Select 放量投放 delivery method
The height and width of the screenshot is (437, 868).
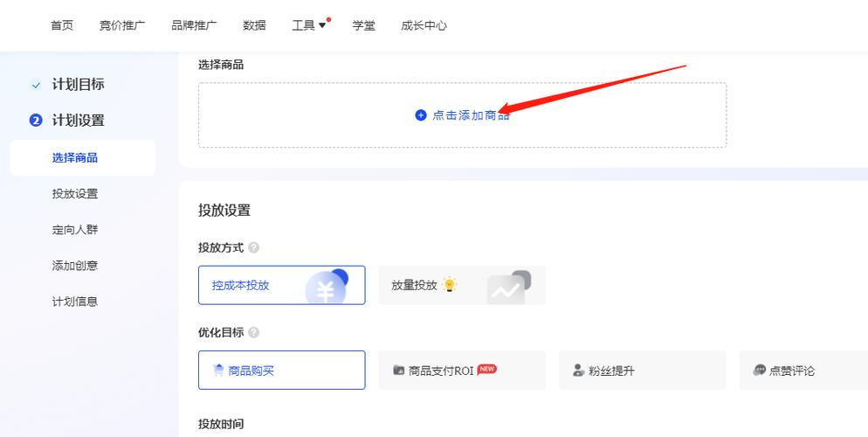462,285
